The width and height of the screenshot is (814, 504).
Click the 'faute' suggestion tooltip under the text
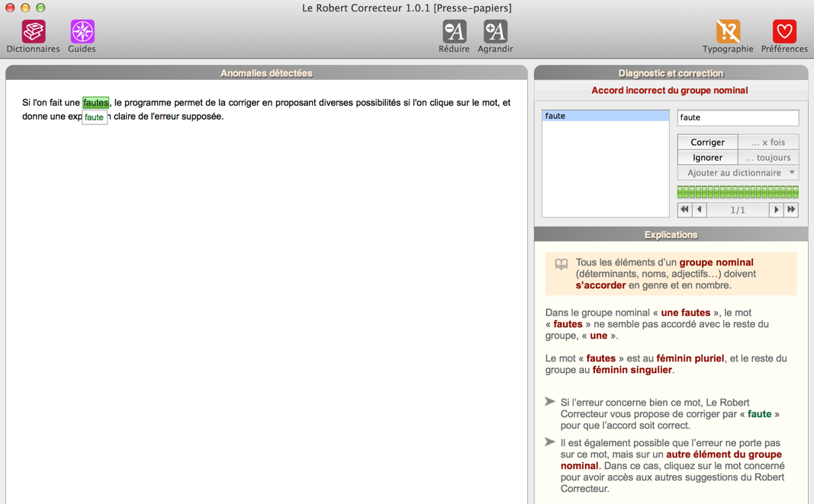click(x=94, y=117)
